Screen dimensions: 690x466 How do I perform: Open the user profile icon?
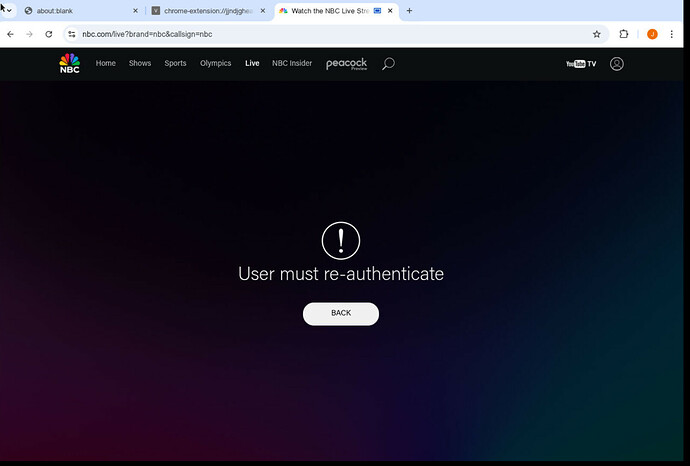(x=617, y=64)
